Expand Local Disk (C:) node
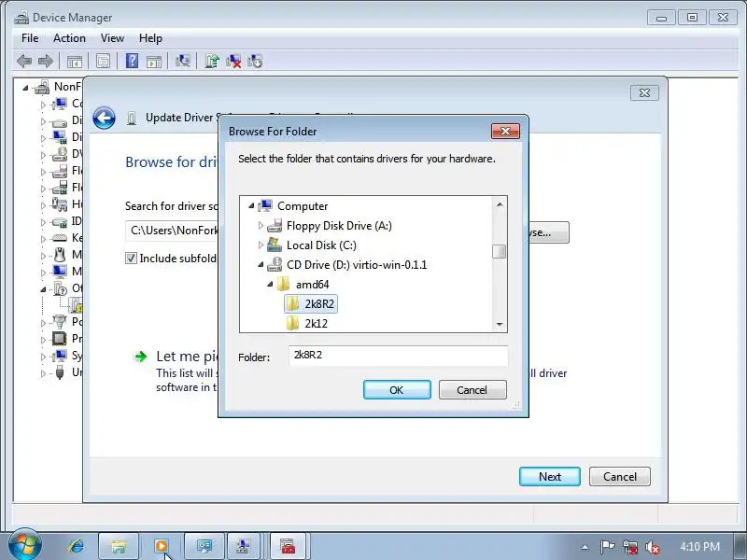Image resolution: width=747 pixels, height=560 pixels. 261,245
